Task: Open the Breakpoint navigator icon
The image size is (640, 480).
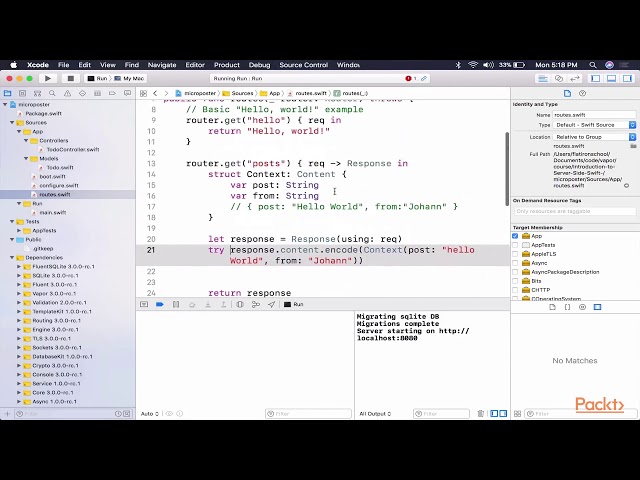Action: tap(112, 93)
